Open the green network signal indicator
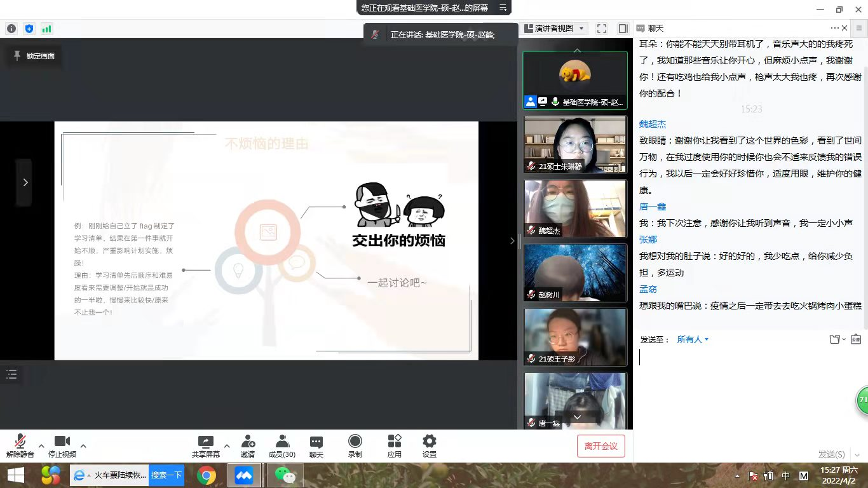The height and width of the screenshot is (488, 868). pos(46,29)
